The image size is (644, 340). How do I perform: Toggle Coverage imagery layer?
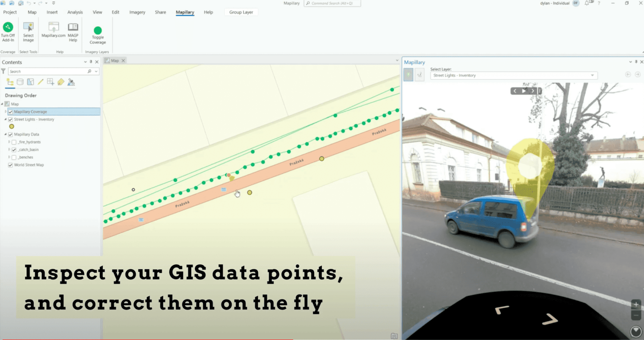(97, 33)
